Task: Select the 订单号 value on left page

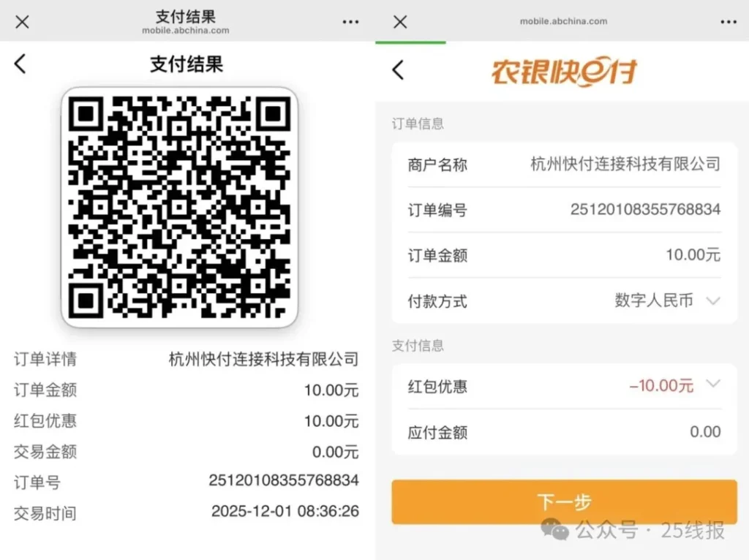Action: (x=284, y=480)
